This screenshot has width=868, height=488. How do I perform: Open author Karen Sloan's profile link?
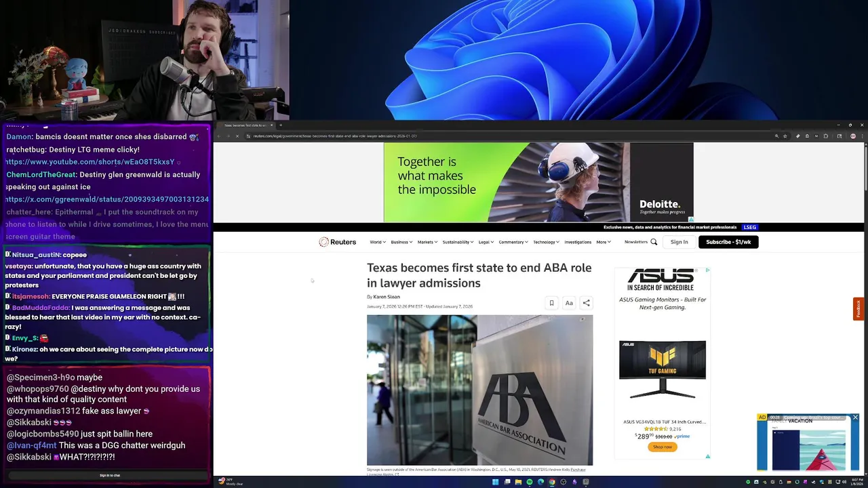tap(387, 297)
